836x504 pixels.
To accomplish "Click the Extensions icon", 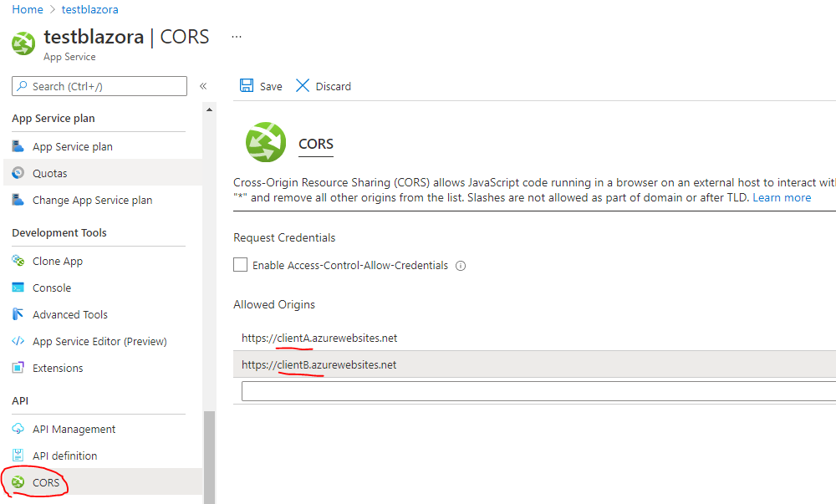I will pyautogui.click(x=18, y=368).
